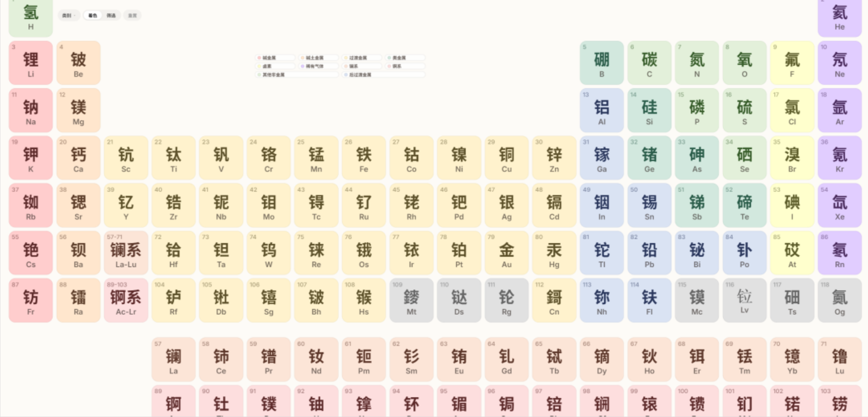Select the 过渡金属 legend entry
This screenshot has height=417, width=868.
pos(362,58)
